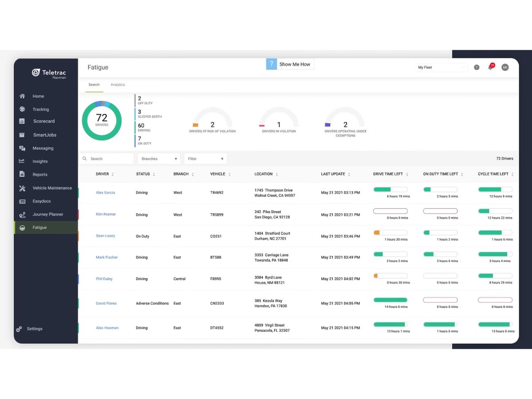The image size is (532, 399).
Task: Click the Scorecard icon in the sidebar
Action: (22, 121)
